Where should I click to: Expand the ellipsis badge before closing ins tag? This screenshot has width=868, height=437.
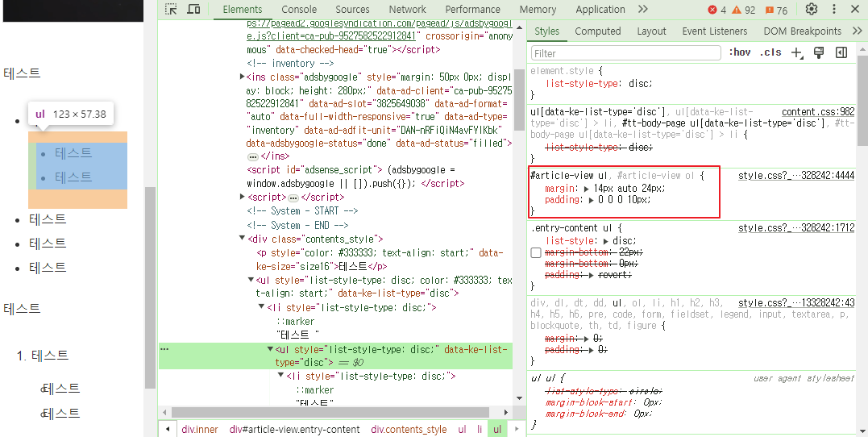[x=252, y=156]
